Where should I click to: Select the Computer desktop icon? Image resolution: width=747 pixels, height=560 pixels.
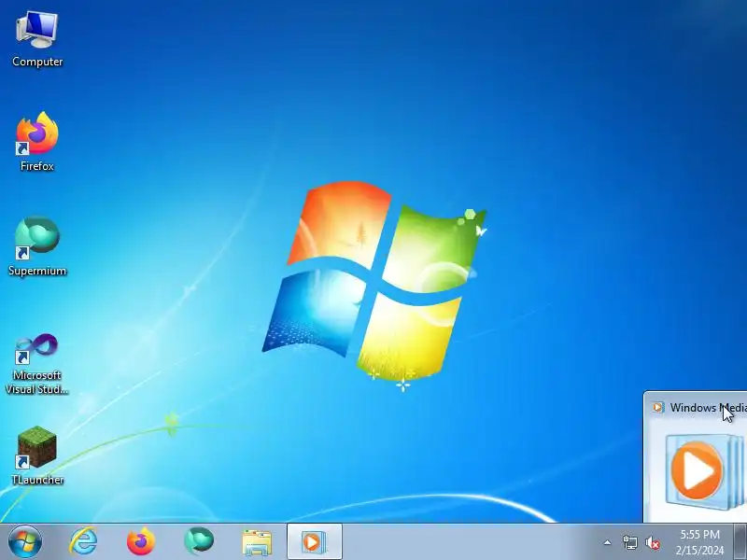[37, 39]
